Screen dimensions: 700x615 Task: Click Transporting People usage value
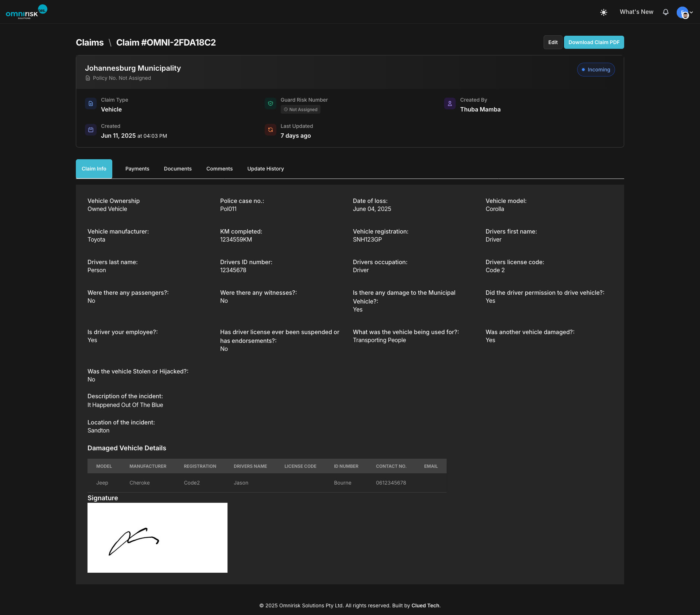pyautogui.click(x=379, y=340)
